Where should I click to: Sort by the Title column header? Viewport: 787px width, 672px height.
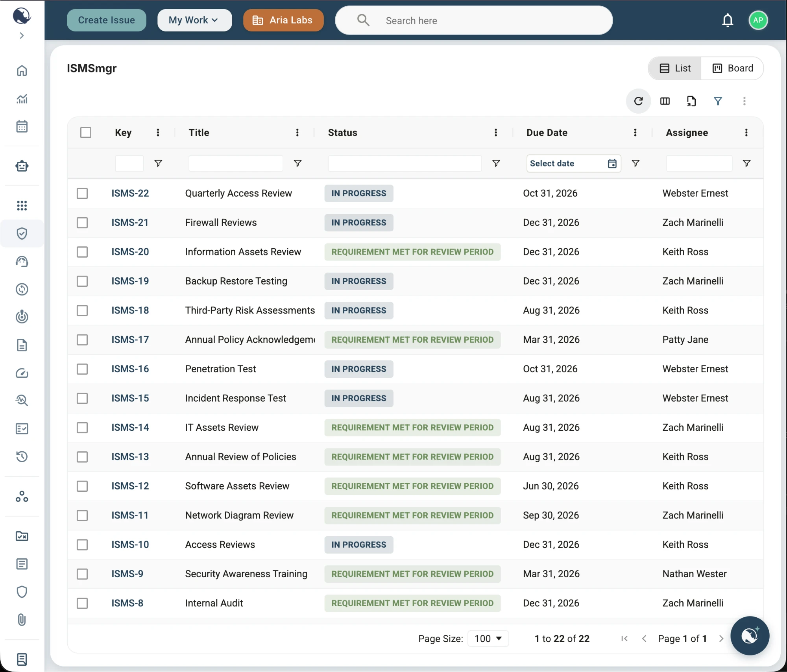pyautogui.click(x=199, y=133)
